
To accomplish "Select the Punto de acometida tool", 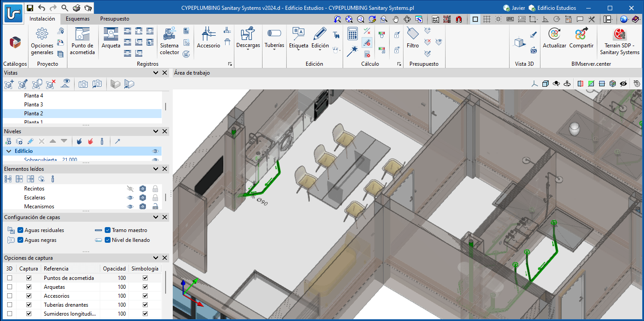I will click(83, 41).
